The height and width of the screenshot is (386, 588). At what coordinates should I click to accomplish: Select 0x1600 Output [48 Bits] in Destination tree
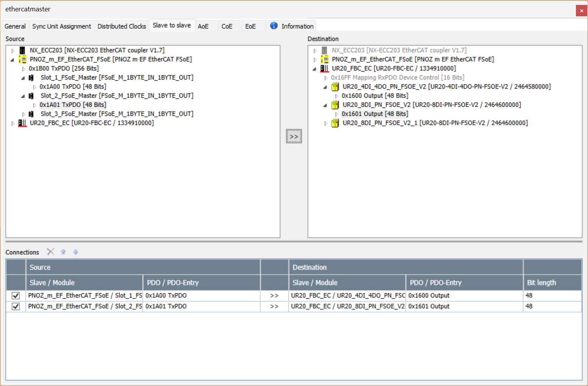click(x=375, y=96)
